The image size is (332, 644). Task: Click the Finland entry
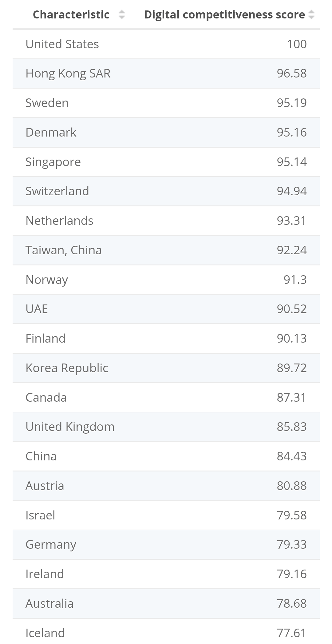coord(45,339)
